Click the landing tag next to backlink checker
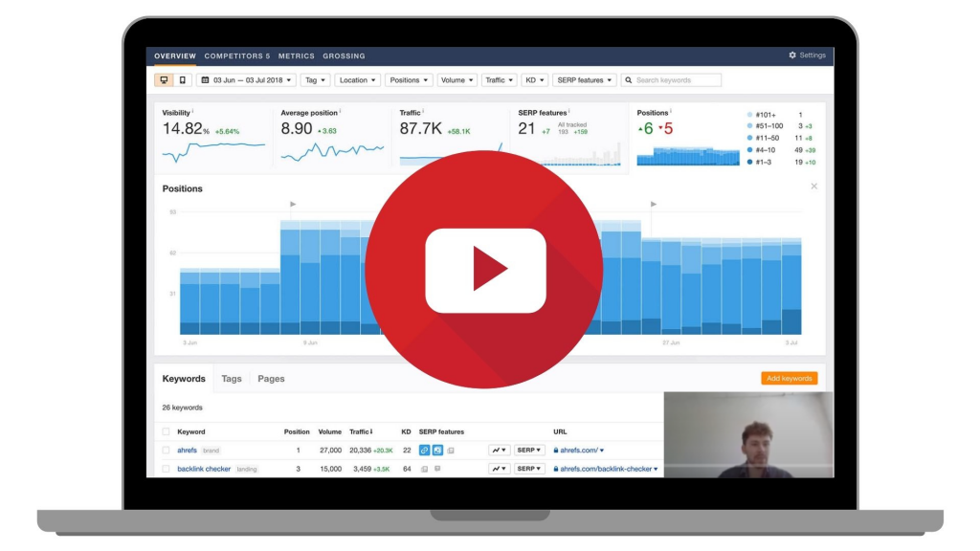Image resolution: width=980 pixels, height=551 pixels. [247, 469]
